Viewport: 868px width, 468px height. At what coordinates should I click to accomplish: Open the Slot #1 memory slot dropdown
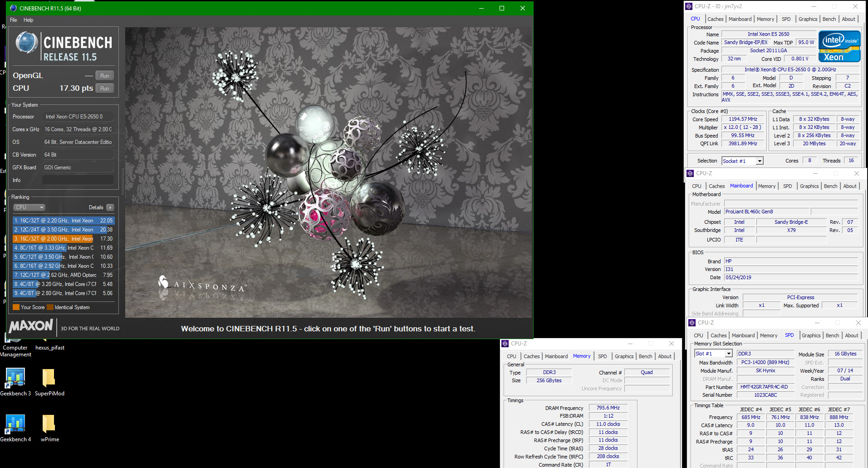pyautogui.click(x=714, y=354)
